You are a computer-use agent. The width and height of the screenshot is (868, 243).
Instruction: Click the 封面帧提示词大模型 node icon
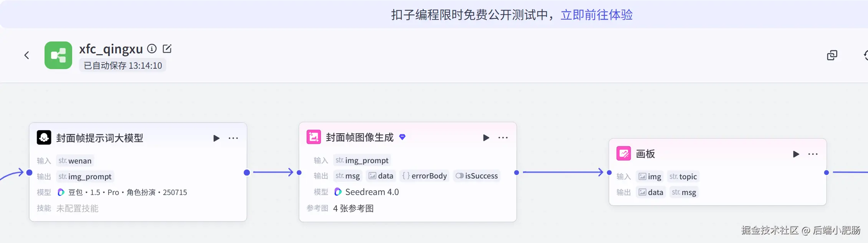coord(44,137)
